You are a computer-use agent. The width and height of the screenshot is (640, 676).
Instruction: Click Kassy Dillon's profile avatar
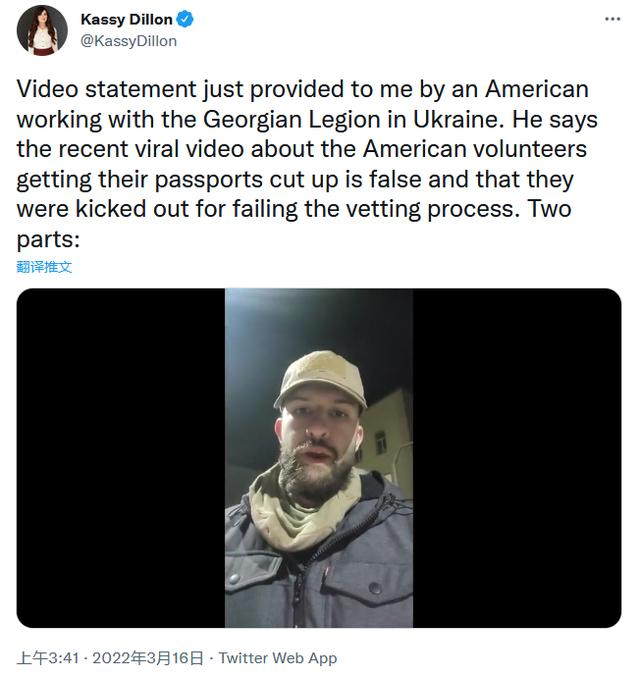[x=42, y=30]
